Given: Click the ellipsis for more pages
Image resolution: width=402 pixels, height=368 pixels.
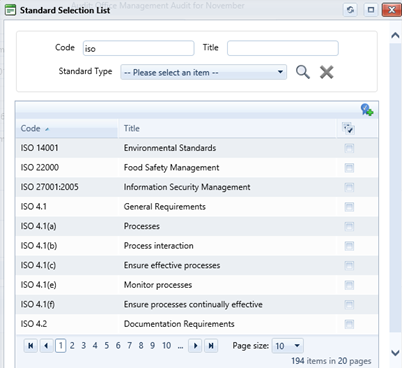Looking at the screenshot, I should (180, 346).
